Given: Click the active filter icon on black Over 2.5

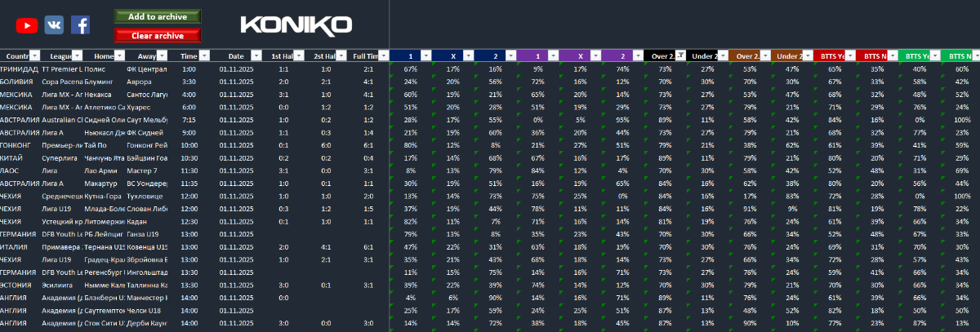Looking at the screenshot, I should [x=679, y=56].
